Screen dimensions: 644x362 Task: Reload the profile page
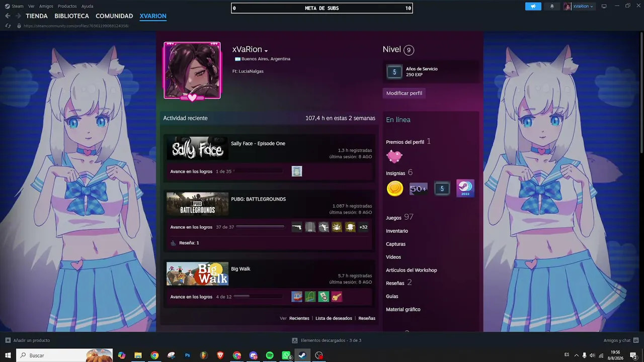click(8, 26)
